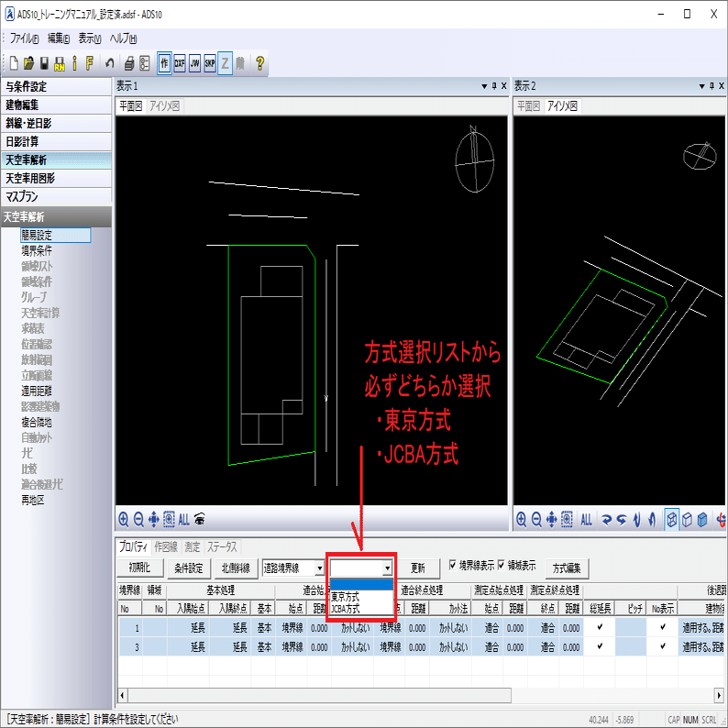Toggle wireframe cube display in 表示2
This screenshot has height=728, width=728.
click(672, 520)
